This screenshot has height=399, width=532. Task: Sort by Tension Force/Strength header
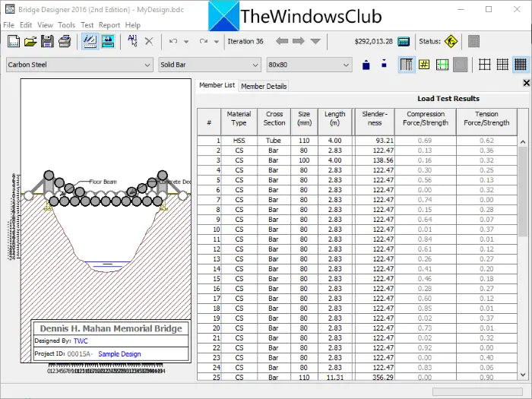pos(486,122)
